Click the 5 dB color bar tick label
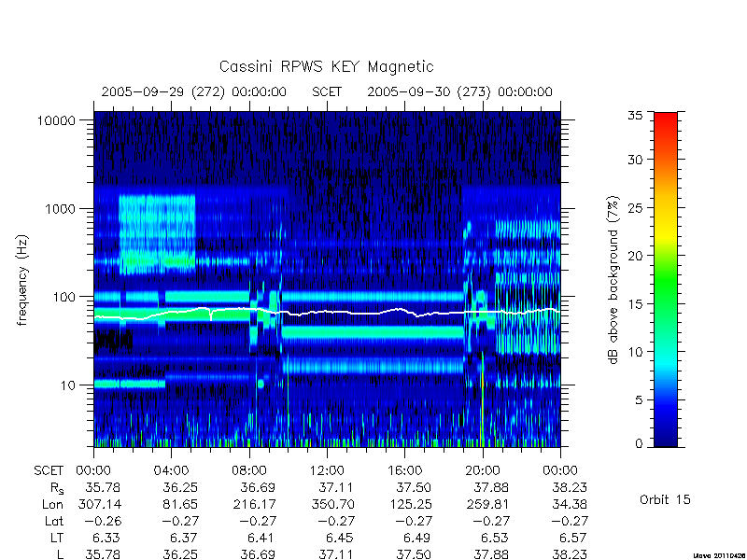The width and height of the screenshot is (747, 560). (639, 400)
